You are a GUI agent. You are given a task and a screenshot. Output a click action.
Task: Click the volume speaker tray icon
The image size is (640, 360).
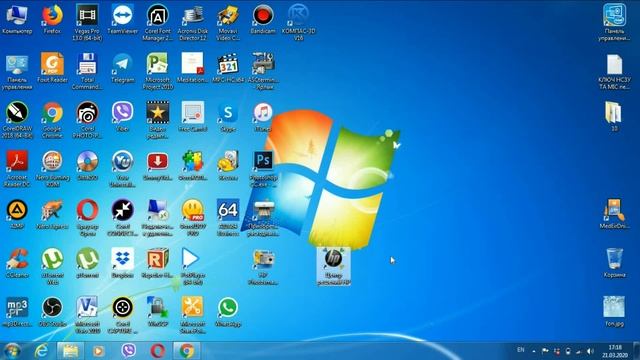click(590, 351)
